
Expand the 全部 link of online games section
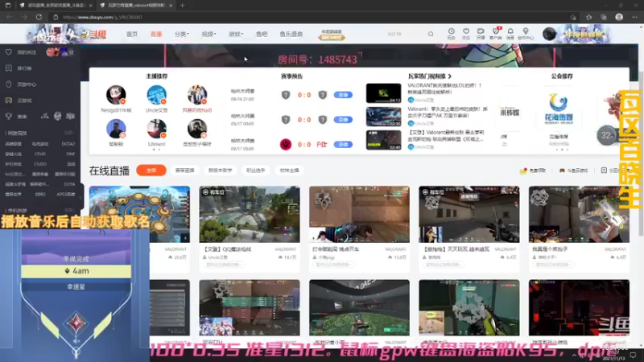(x=69, y=133)
